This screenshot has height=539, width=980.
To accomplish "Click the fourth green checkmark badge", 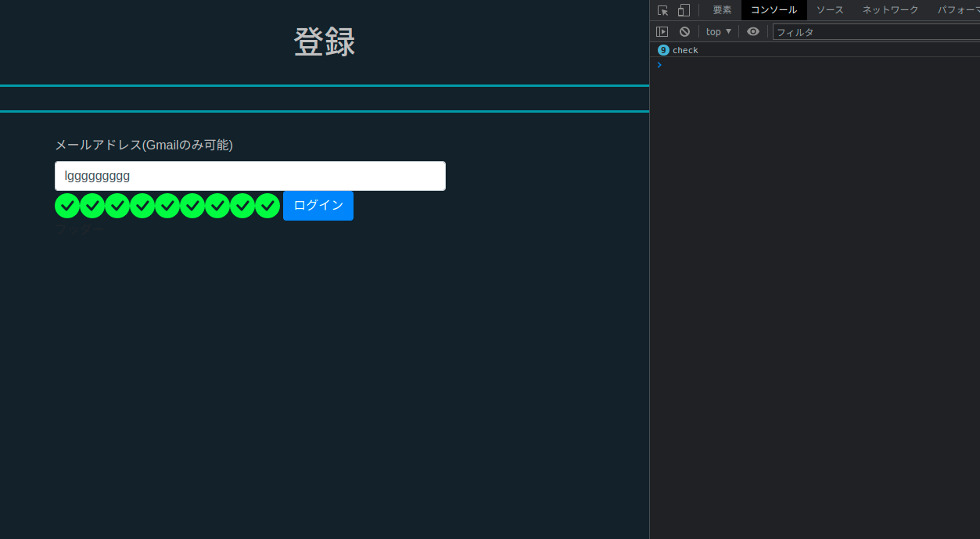I will tap(142, 205).
